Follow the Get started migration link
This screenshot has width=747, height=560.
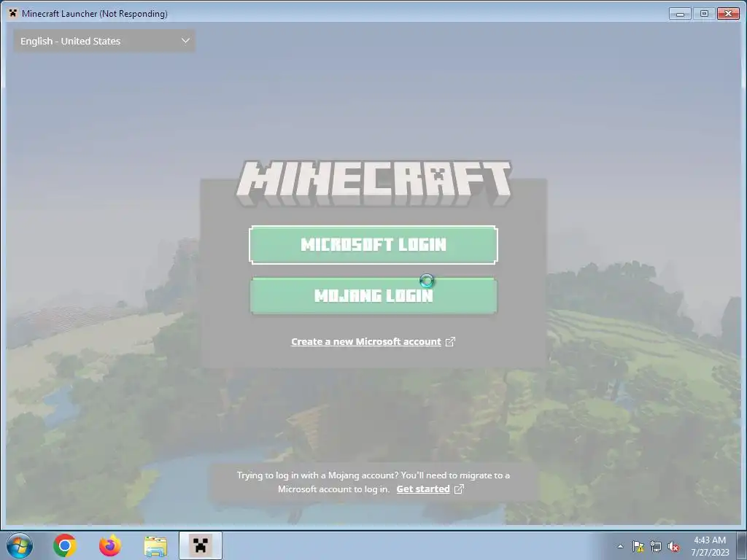click(x=422, y=489)
